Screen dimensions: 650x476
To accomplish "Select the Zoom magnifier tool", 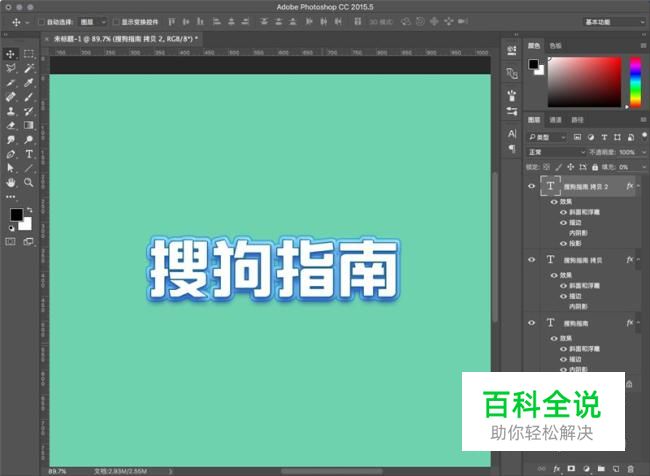I will (29, 182).
